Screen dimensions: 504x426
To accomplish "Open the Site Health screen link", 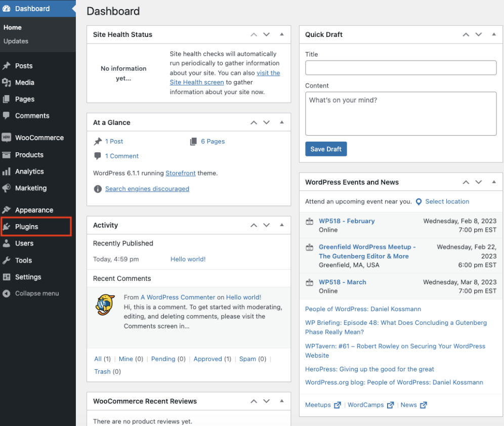I will pyautogui.click(x=197, y=82).
